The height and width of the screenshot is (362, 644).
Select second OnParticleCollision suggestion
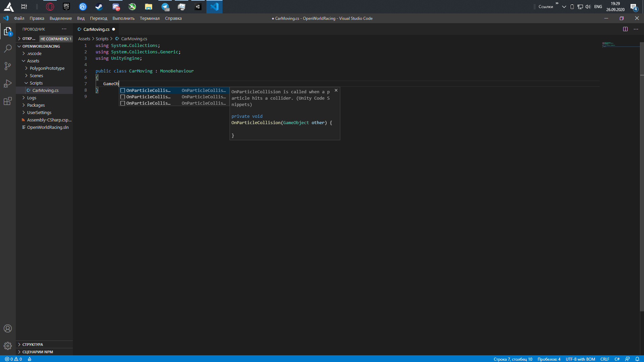coord(174,97)
